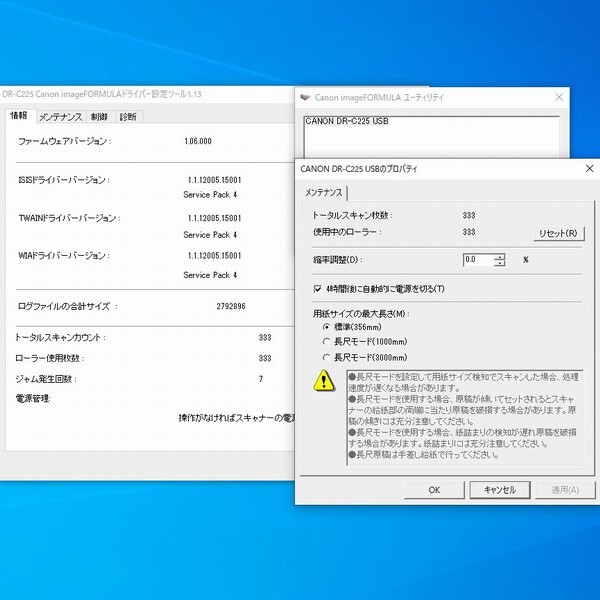This screenshot has width=600, height=600.
Task: Click the TWAINドライバーバージョン label
Action: 70,218
